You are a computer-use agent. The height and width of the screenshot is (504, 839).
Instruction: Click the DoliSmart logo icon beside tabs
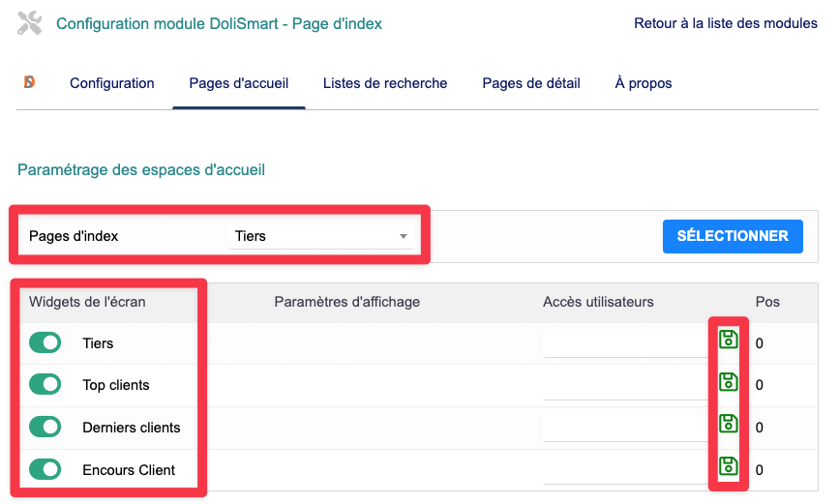(30, 83)
